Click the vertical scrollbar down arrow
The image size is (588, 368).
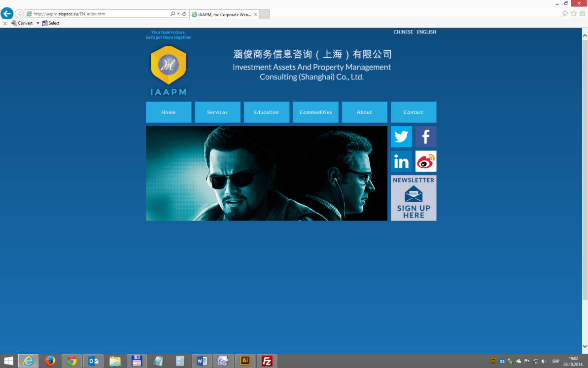click(x=585, y=347)
